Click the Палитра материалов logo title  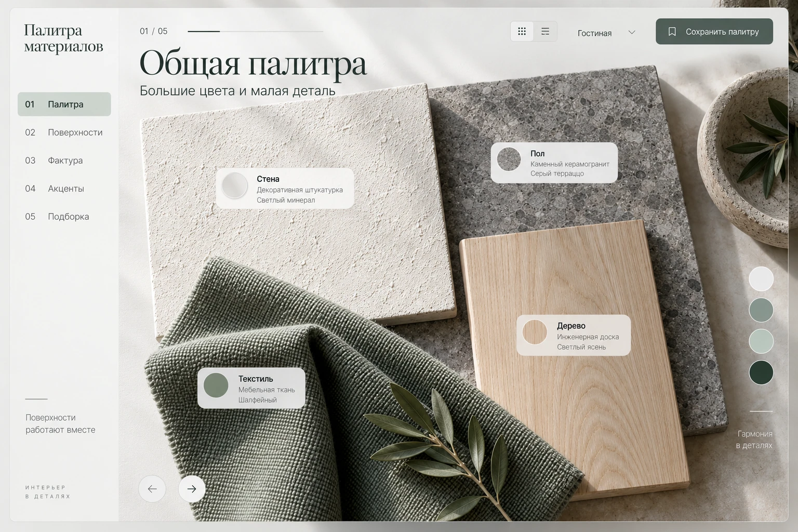click(63, 38)
